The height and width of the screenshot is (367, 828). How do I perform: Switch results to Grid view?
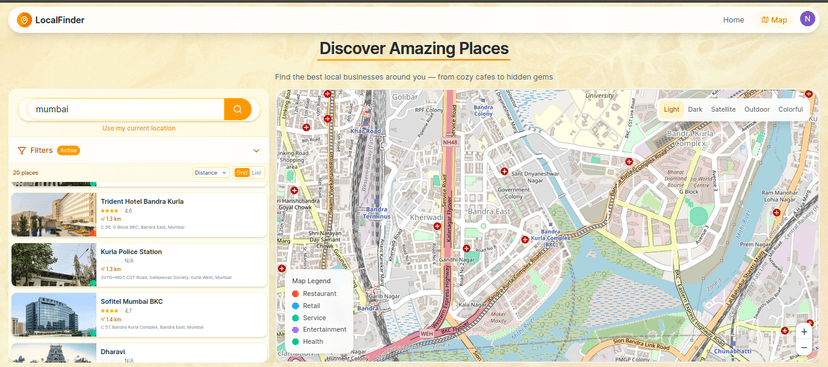pyautogui.click(x=242, y=173)
